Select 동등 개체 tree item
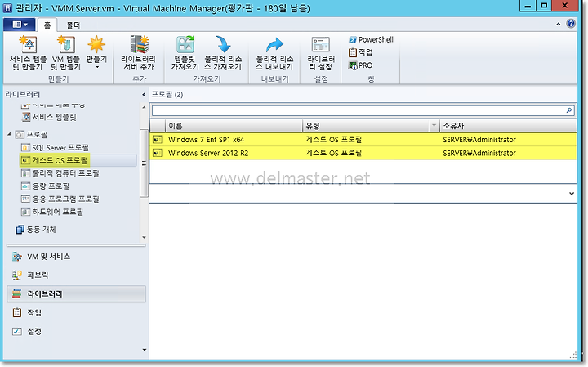Viewport: 588px width, 367px height. click(36, 230)
